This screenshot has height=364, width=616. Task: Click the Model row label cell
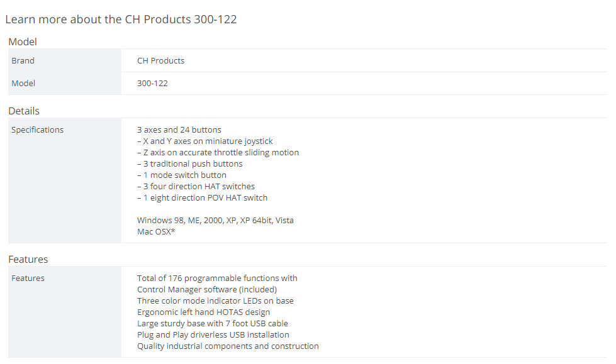point(65,83)
